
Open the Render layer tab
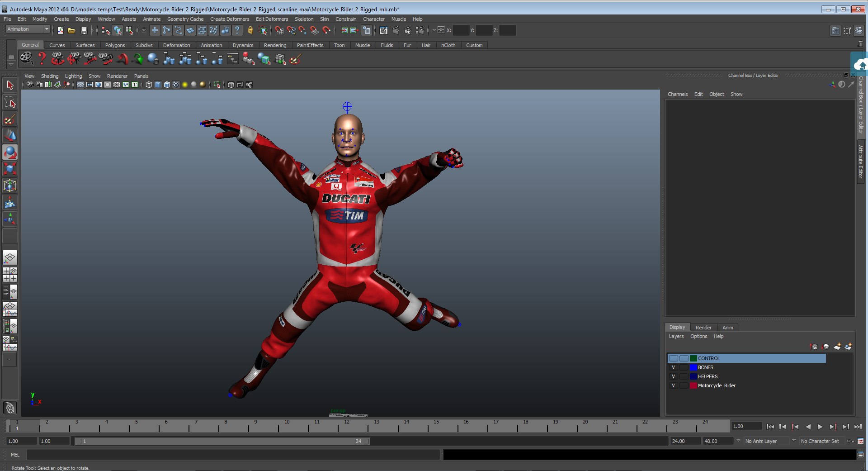tap(703, 328)
